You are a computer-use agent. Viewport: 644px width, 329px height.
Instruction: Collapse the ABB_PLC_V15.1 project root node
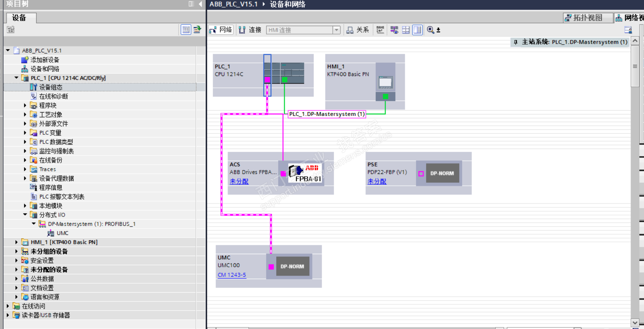coord(8,50)
